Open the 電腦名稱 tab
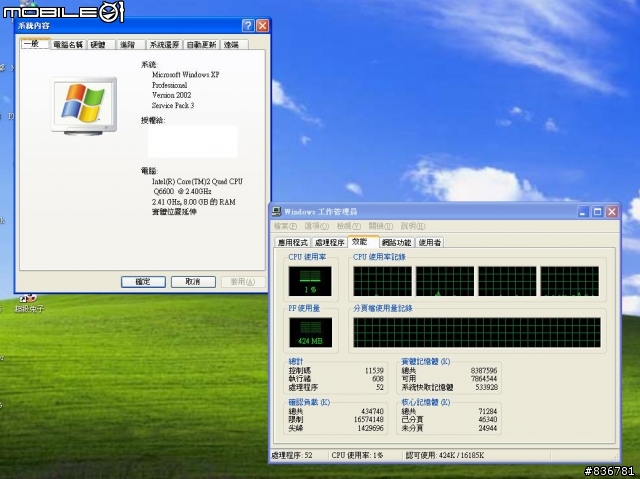This screenshot has height=479, width=640. 68,44
